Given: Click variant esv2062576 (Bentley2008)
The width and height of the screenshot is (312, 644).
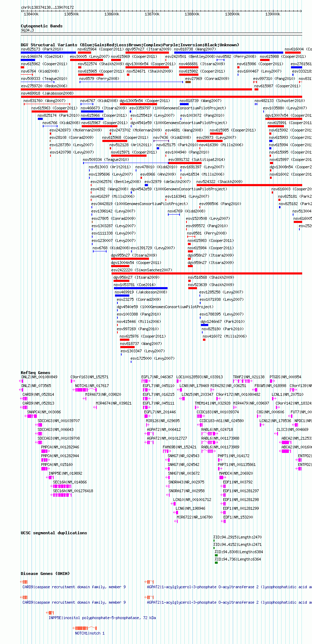Looking at the screenshot, I should click(x=116, y=182).
